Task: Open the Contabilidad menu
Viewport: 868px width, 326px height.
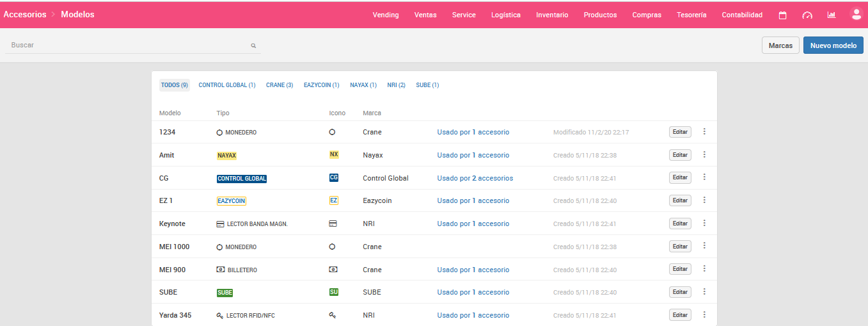Action: coord(742,15)
